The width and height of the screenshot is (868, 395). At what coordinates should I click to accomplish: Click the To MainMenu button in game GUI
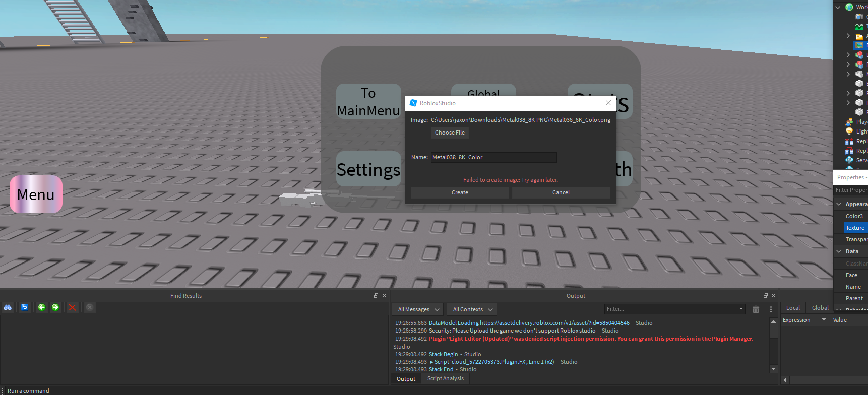368,101
